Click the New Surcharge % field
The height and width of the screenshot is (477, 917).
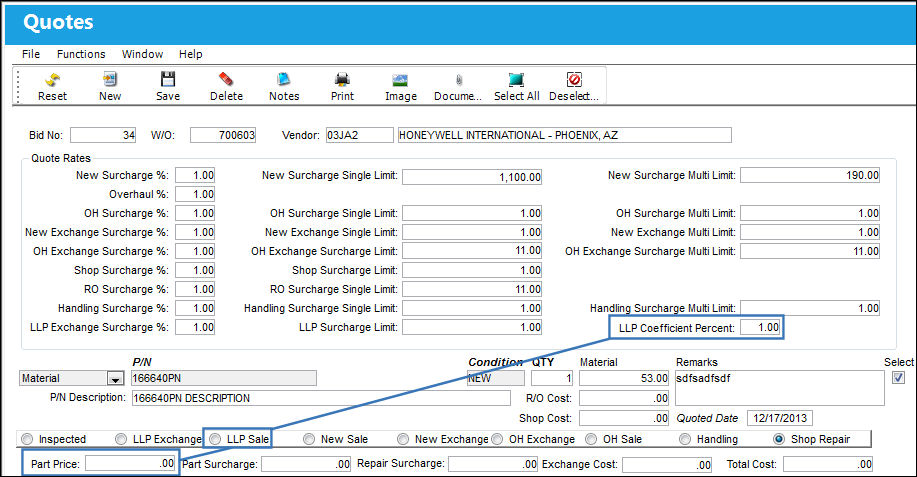click(195, 175)
